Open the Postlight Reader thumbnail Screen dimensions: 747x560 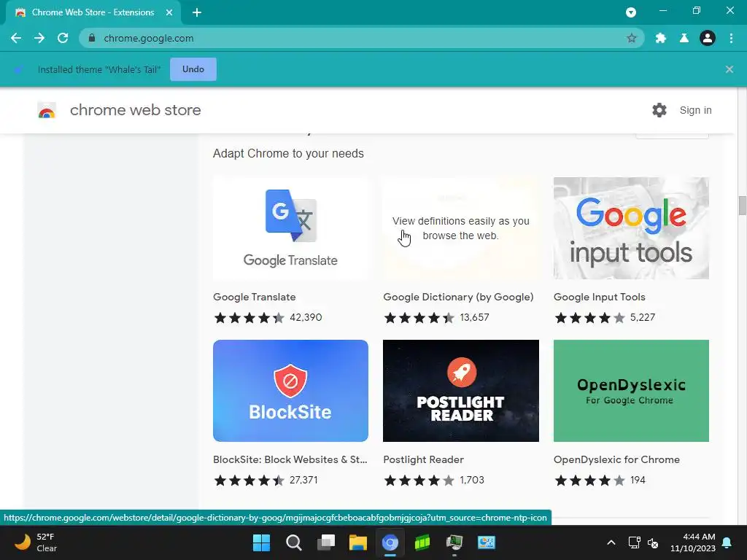(x=461, y=391)
